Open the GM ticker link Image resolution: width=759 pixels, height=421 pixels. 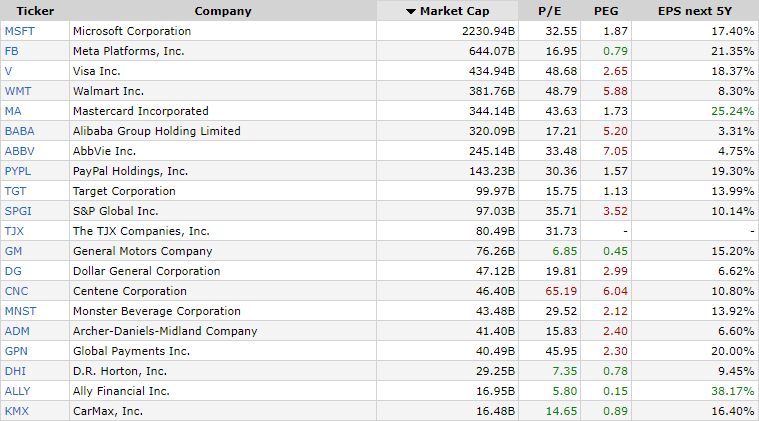13,251
